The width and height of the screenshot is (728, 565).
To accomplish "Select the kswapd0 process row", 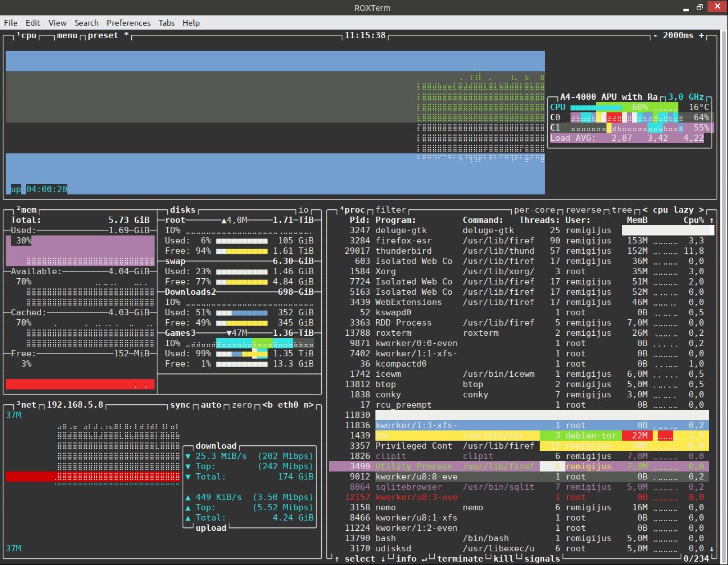I will pyautogui.click(x=519, y=312).
